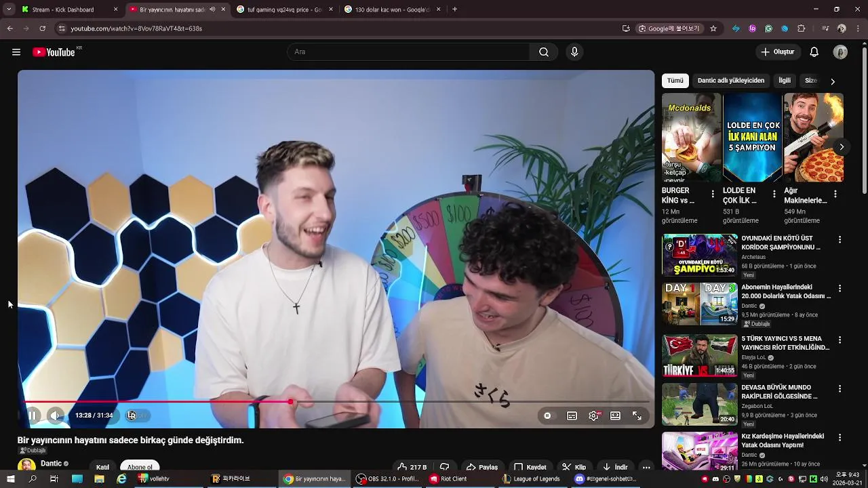The height and width of the screenshot is (488, 868).
Task: Pause the video with the pause button
Action: (32, 415)
